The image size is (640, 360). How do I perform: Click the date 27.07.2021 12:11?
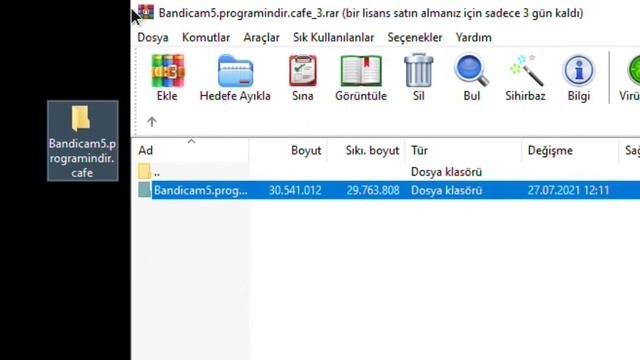tap(568, 190)
